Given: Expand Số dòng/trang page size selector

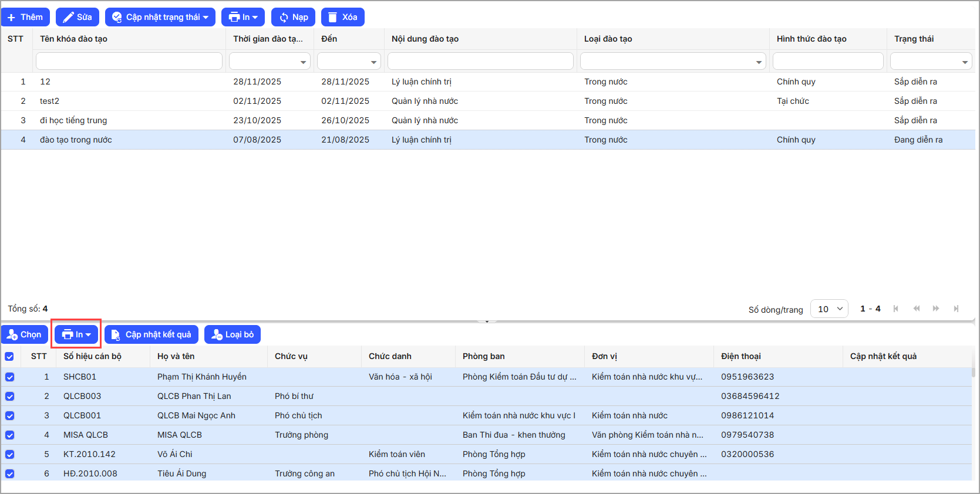Looking at the screenshot, I should pos(829,309).
